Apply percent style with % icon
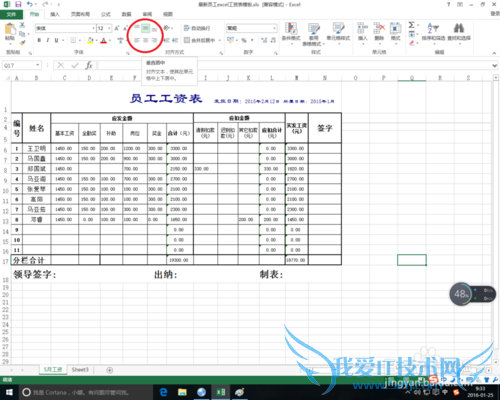The image size is (500, 400). click(244, 40)
